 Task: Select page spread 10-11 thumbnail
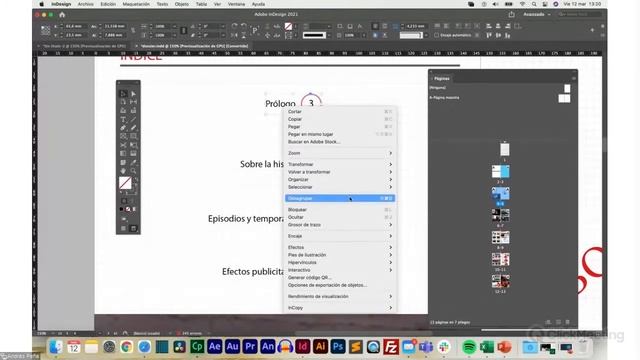click(x=500, y=259)
